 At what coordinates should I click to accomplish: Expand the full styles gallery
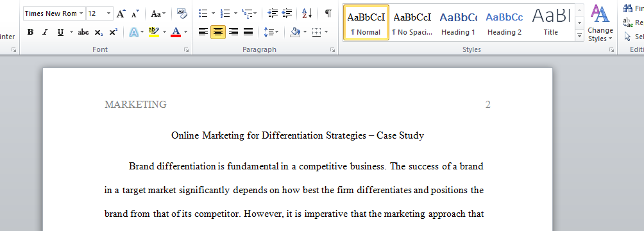click(x=579, y=35)
